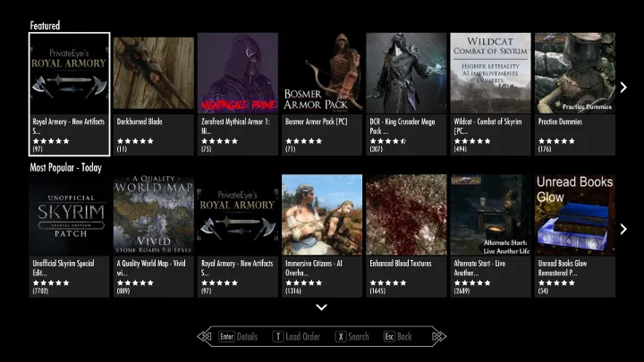Click the DCR - King Crusader Mega Pack title
The height and width of the screenshot is (362, 644).
coord(402,126)
